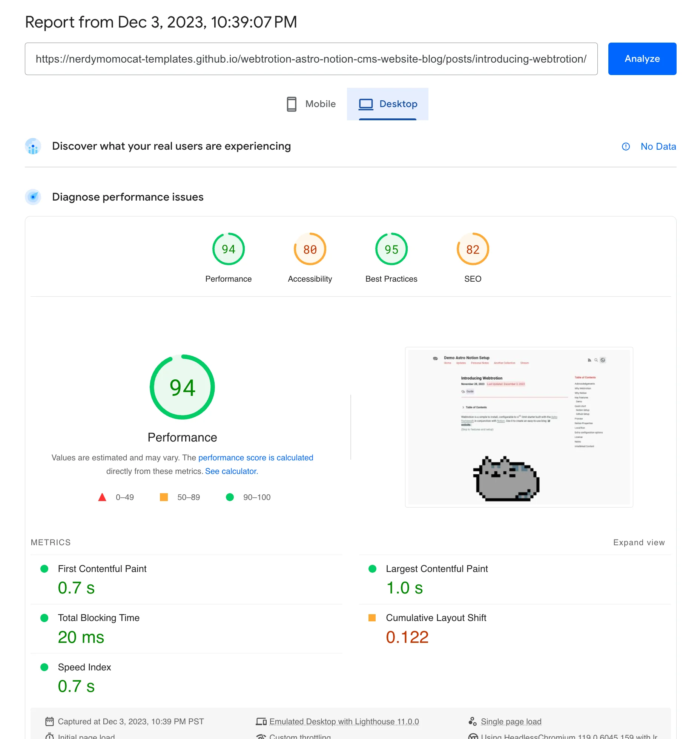700x739 pixels.
Task: Click the Single page load link
Action: point(511,722)
